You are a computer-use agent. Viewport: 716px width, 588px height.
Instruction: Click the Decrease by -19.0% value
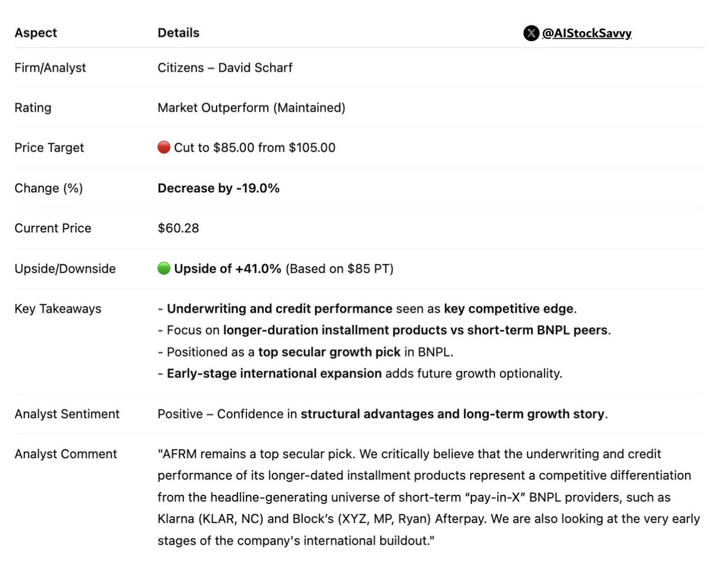[x=218, y=188]
